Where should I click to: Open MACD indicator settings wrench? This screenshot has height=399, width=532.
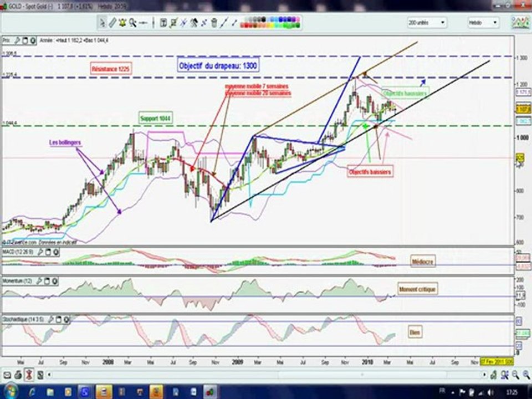click(40, 252)
